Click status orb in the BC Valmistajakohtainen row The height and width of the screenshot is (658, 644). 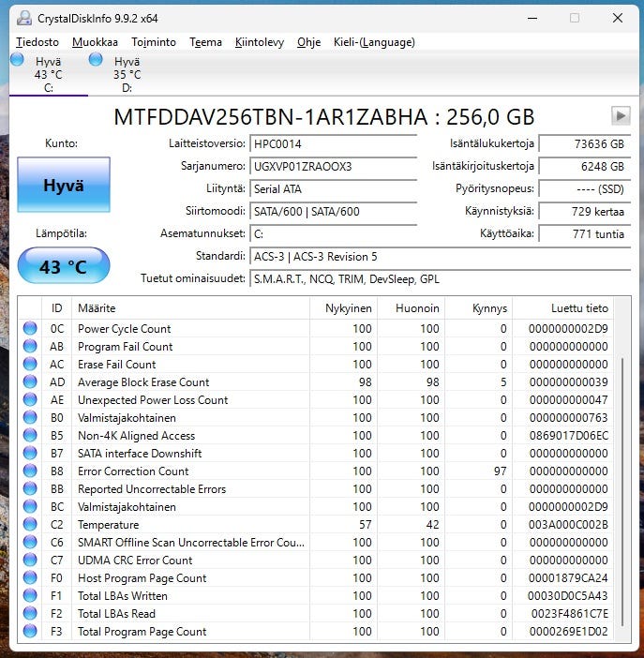click(x=30, y=506)
